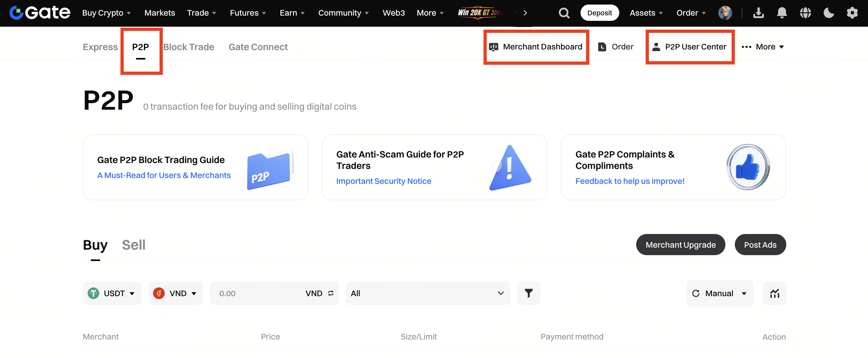868x358 pixels.
Task: Open the download app icon
Action: (x=758, y=13)
